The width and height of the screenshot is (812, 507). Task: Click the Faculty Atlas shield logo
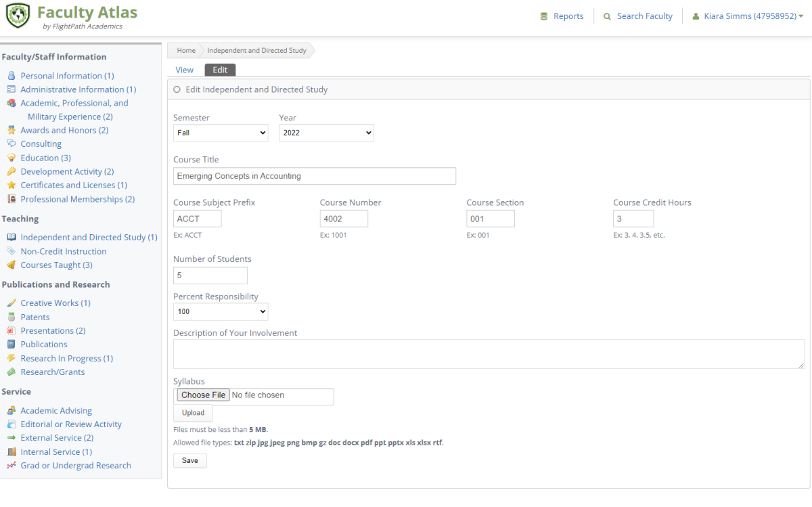click(x=18, y=16)
